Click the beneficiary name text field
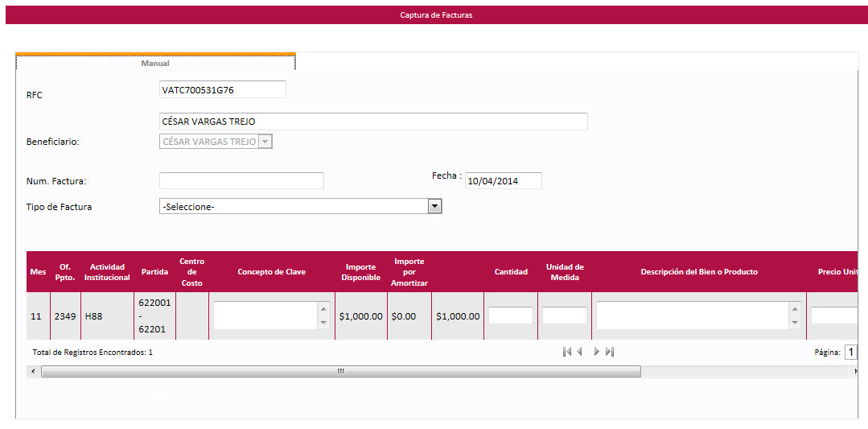 pos(373,122)
